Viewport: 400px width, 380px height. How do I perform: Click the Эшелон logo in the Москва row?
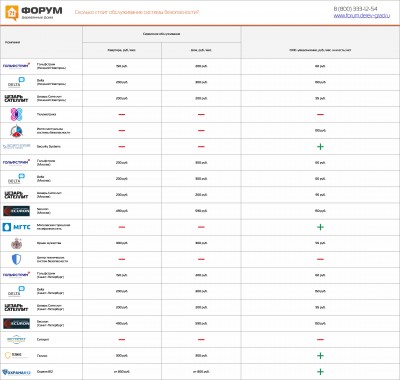pyautogui.click(x=16, y=211)
